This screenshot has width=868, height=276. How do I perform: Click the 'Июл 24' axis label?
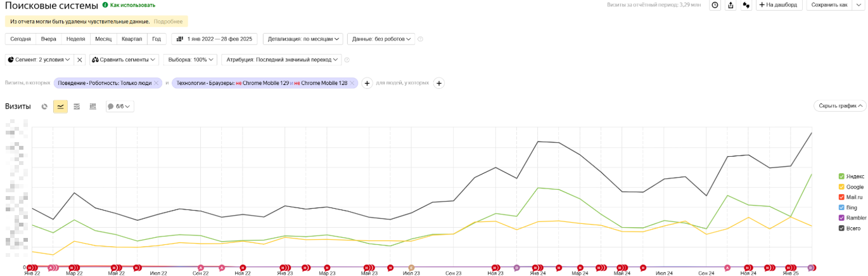click(665, 273)
